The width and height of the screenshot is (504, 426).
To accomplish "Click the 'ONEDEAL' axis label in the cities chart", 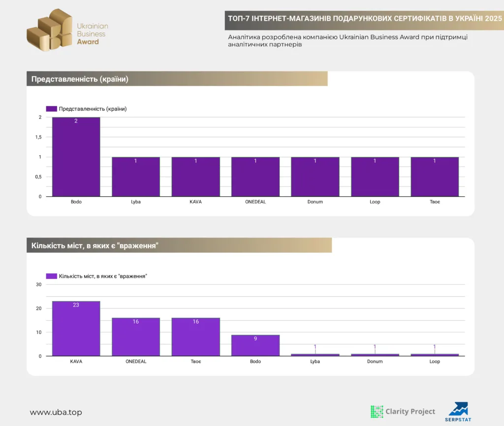I will [x=136, y=362].
